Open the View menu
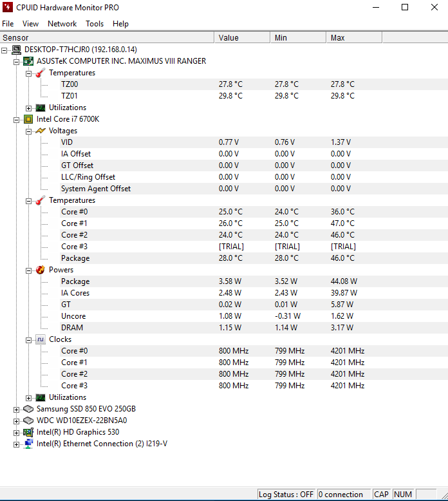Screen dimensions: 448x501 click(30, 24)
